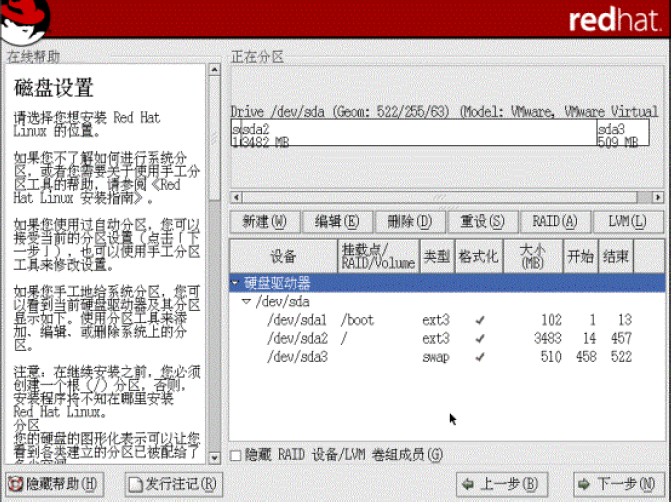Click 隐藏帮助(H) lifebuoy button
The width and height of the screenshot is (672, 504).
tap(54, 484)
